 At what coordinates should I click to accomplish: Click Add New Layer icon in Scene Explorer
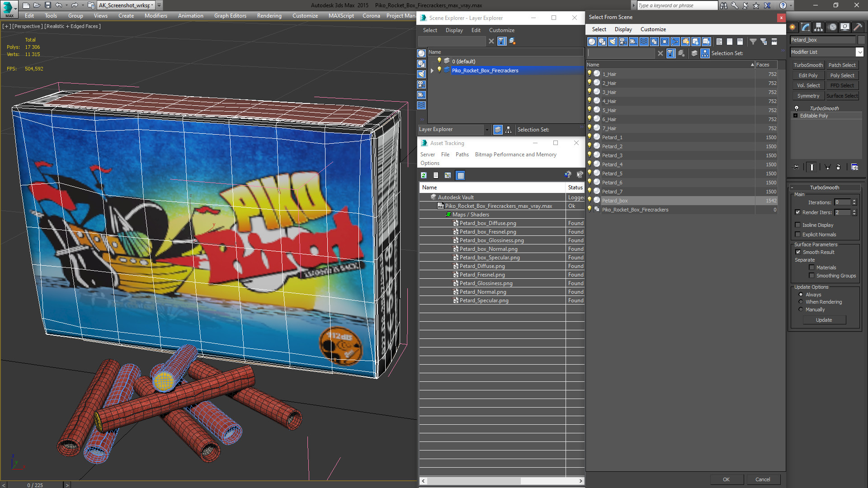coord(512,41)
